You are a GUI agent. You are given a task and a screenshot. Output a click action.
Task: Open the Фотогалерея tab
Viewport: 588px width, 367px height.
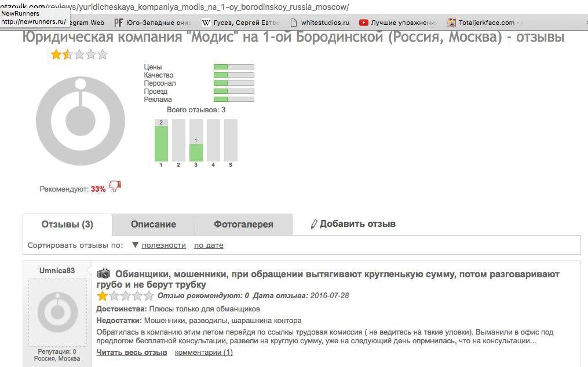point(243,225)
